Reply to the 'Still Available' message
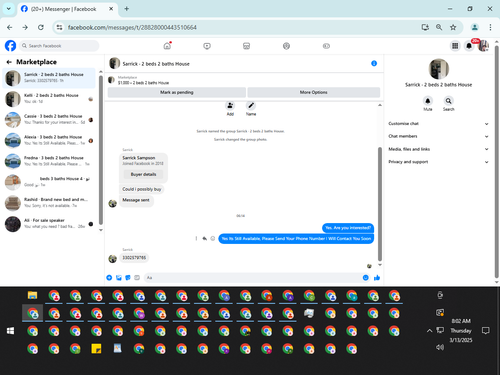The width and height of the screenshot is (500, 375). coord(204,239)
